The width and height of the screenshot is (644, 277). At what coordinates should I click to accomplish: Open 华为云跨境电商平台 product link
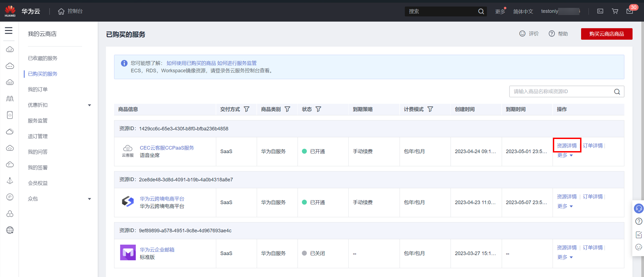coord(162,199)
